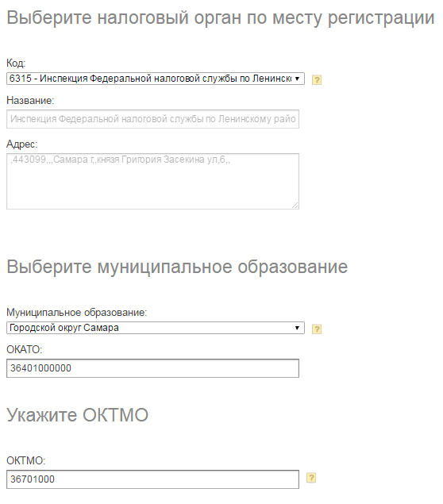Open the help icon beside the Код dropdown
The image size is (443, 504).
coord(317,79)
